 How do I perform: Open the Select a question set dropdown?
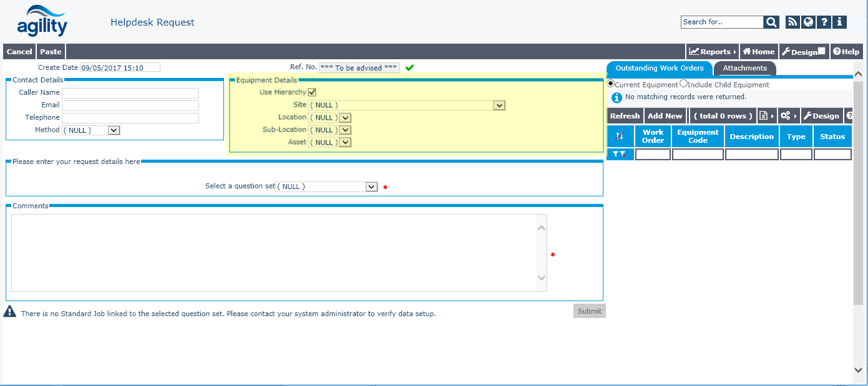[371, 186]
